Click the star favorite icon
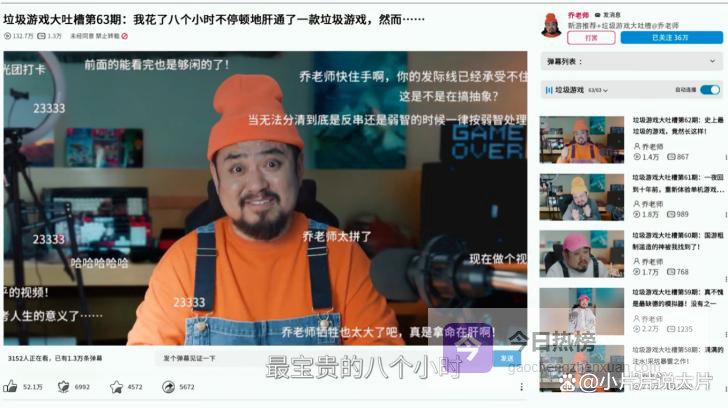 (x=116, y=387)
